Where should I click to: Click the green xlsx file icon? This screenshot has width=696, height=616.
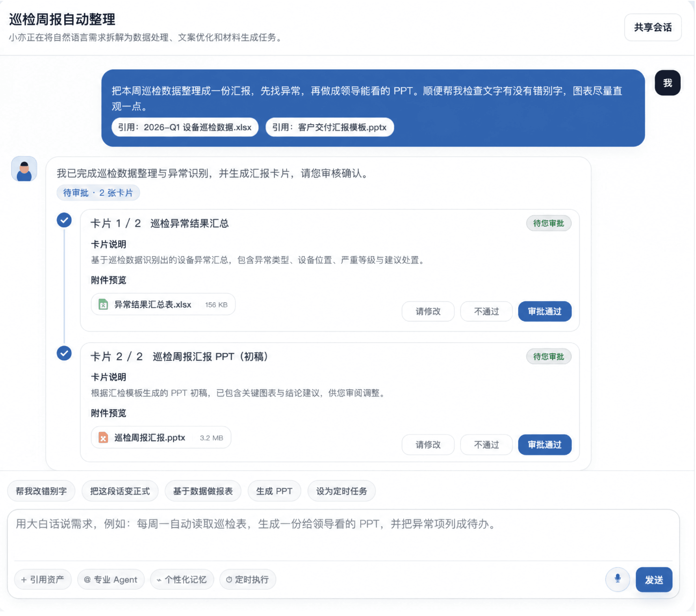click(x=103, y=304)
